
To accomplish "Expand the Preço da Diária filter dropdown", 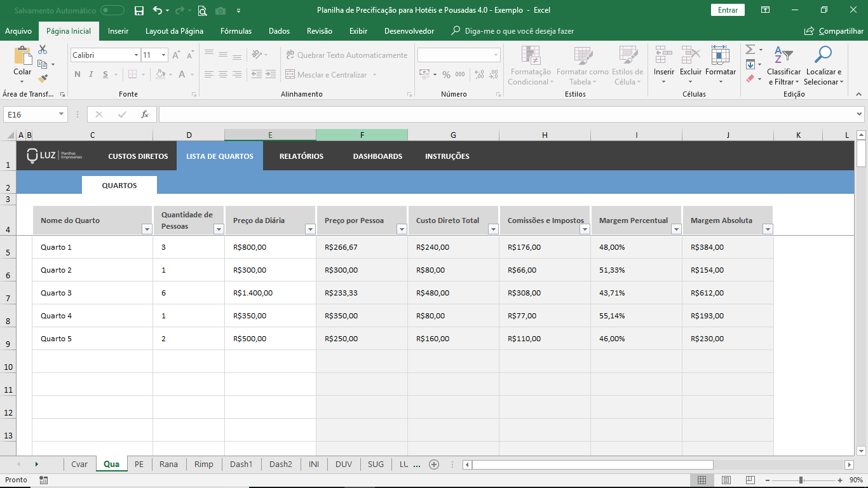I will tap(310, 229).
